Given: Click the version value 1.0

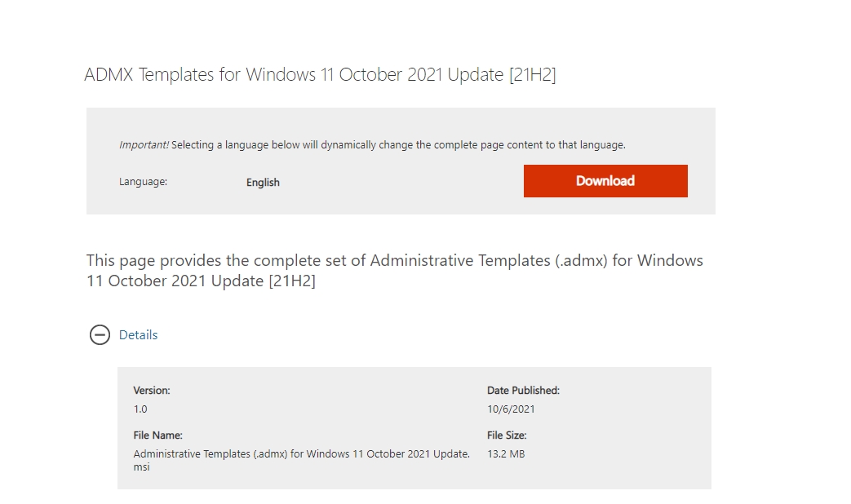Looking at the screenshot, I should (140, 409).
